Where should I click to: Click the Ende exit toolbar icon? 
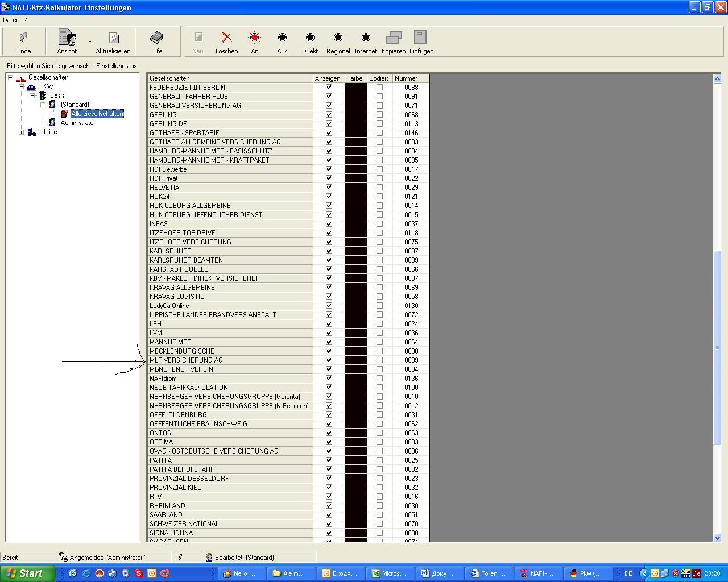pos(24,38)
